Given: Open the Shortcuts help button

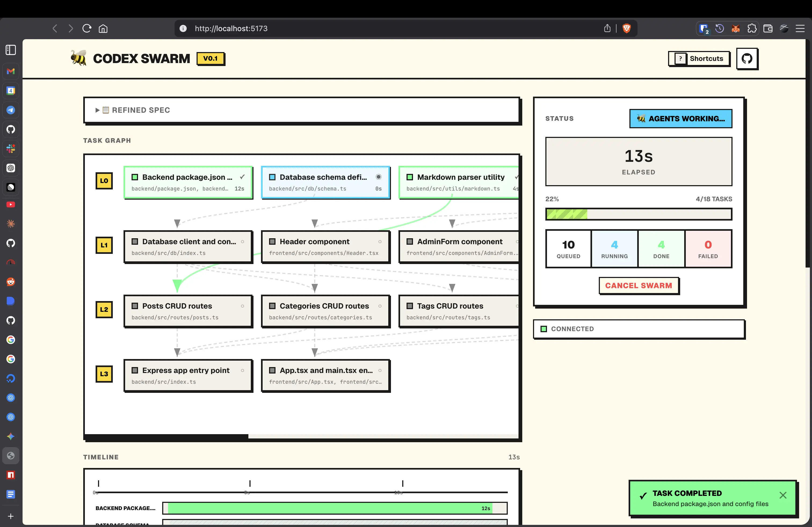Looking at the screenshot, I should pos(699,59).
